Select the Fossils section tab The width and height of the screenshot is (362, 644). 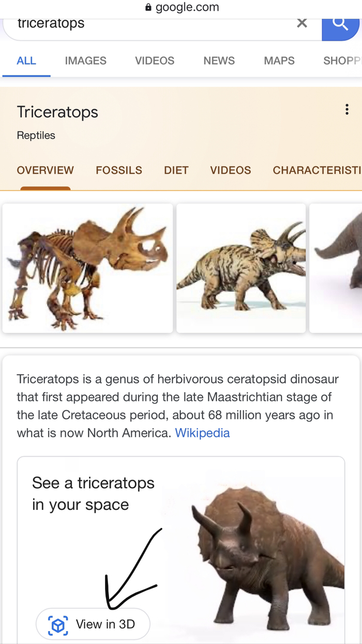pyautogui.click(x=118, y=170)
